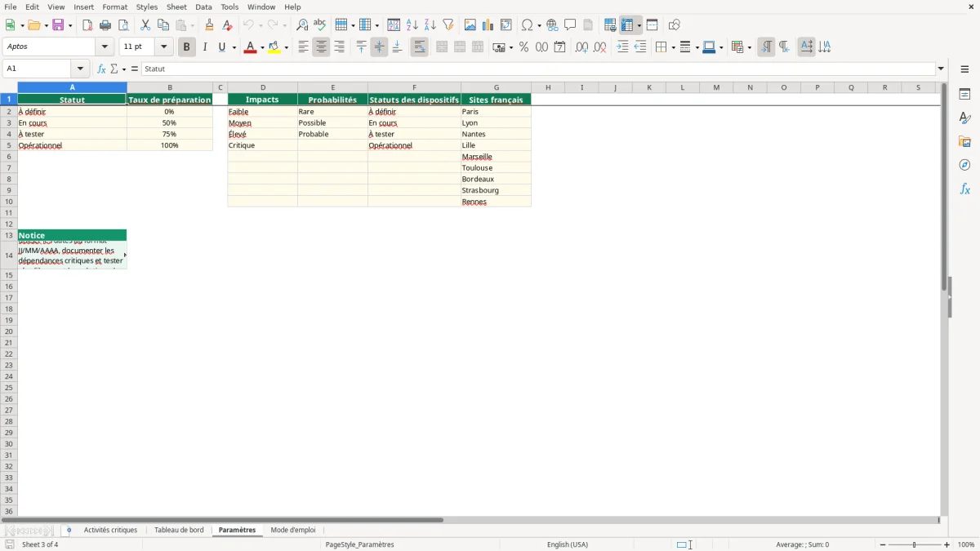
Task: Click zoom in plus button
Action: pyautogui.click(x=947, y=544)
